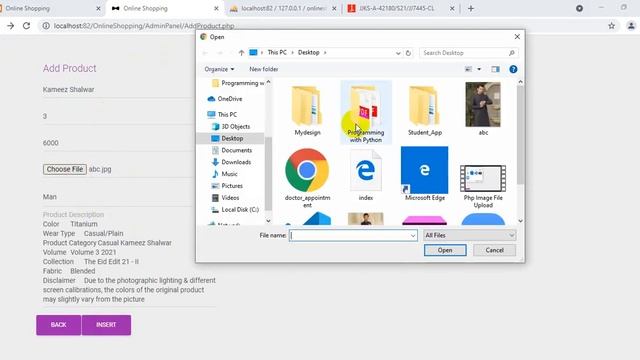Click Choose File on the Add Product page
Screen dimensions: 640x360
point(64,169)
